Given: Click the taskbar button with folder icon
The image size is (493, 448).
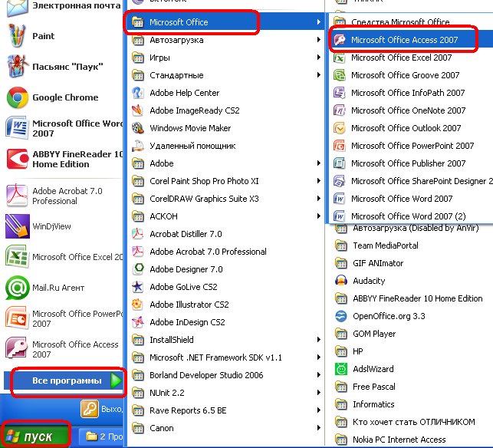Looking at the screenshot, I should click(100, 436).
